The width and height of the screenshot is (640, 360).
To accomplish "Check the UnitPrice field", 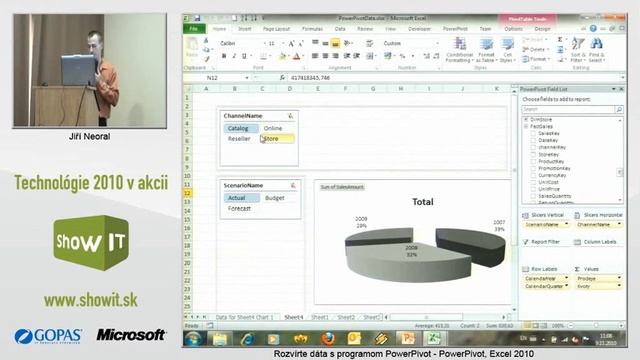I will click(x=533, y=189).
